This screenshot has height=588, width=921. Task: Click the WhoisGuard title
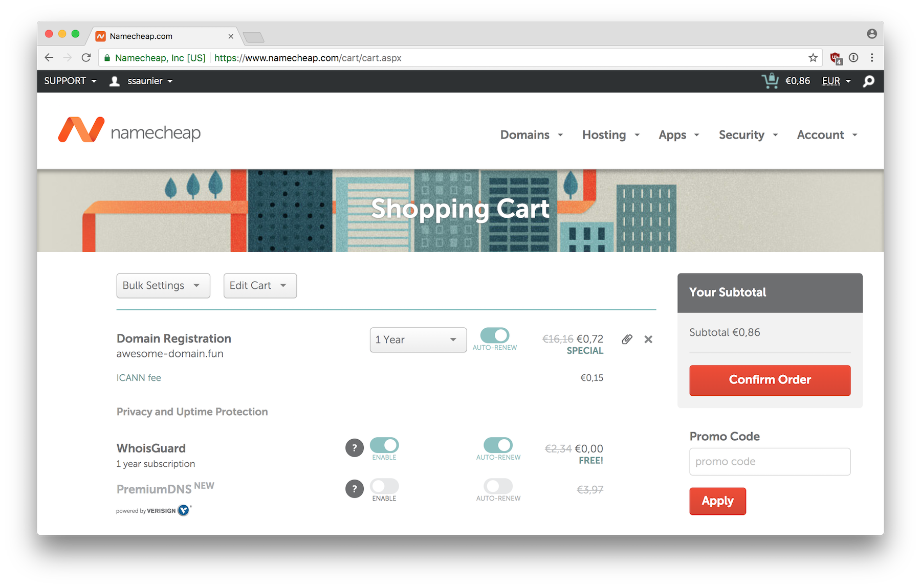151,448
